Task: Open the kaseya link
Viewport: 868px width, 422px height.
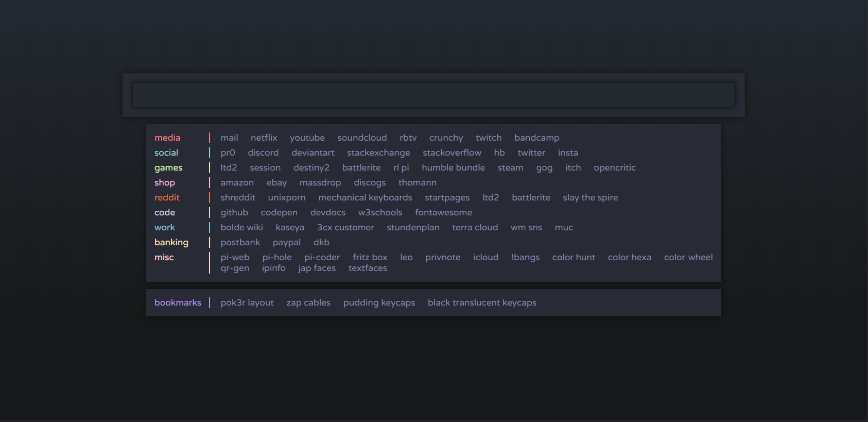Action: point(290,227)
